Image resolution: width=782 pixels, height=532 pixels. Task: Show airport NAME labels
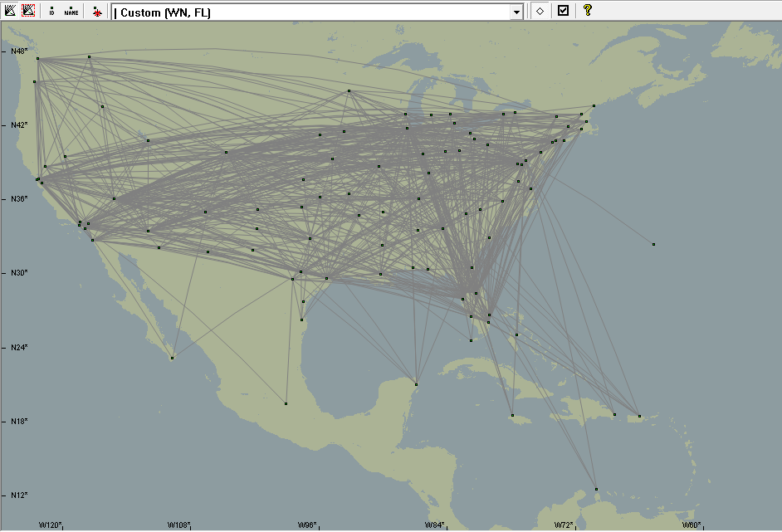pyautogui.click(x=71, y=11)
